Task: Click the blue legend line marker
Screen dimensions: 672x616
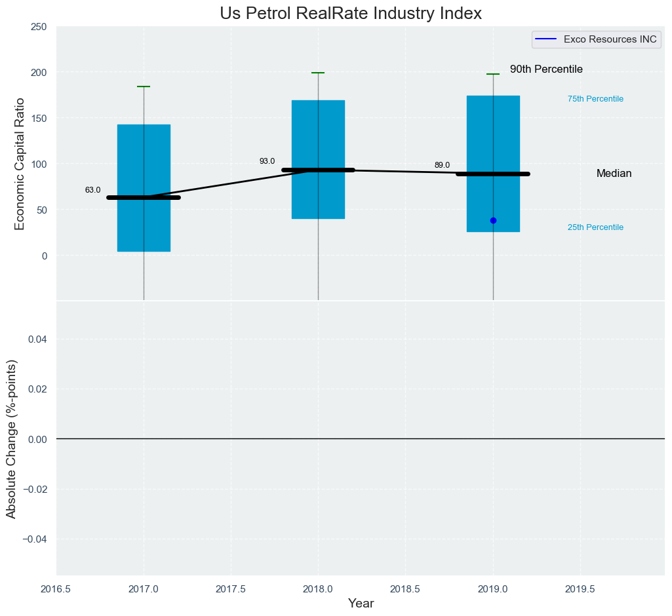Action: tap(546, 39)
